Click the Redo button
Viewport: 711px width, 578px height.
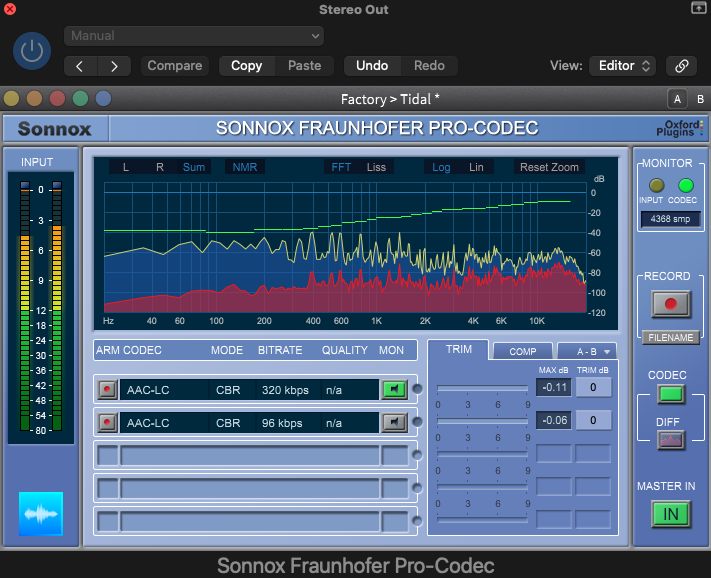tap(429, 66)
